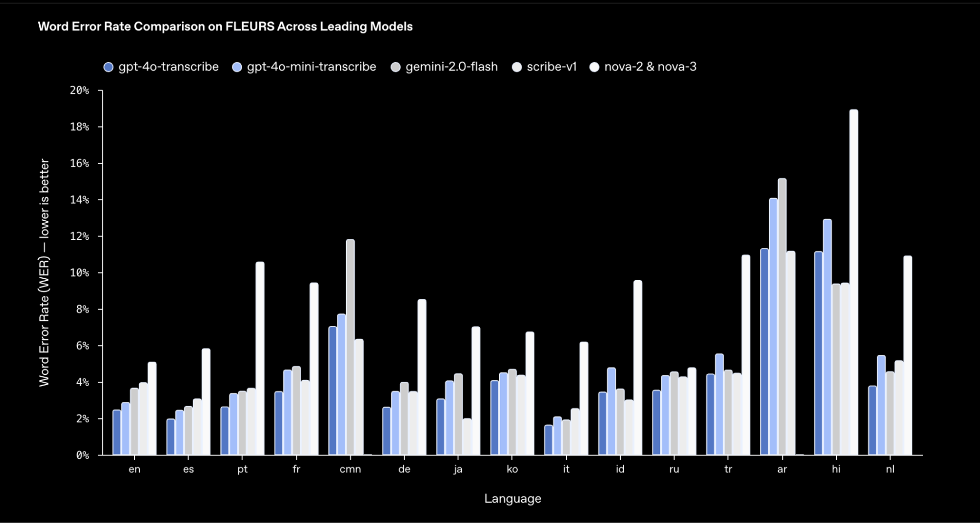Click the 4% y-axis tick label
980x523 pixels.
point(82,382)
